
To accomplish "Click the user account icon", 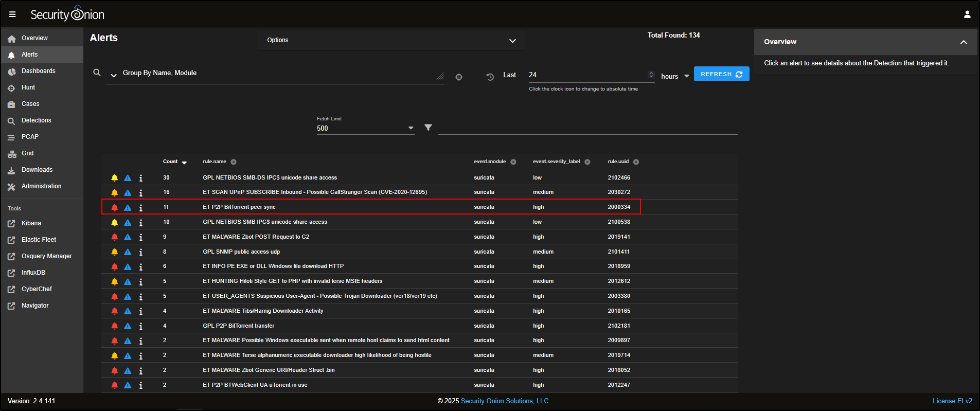I will (967, 14).
